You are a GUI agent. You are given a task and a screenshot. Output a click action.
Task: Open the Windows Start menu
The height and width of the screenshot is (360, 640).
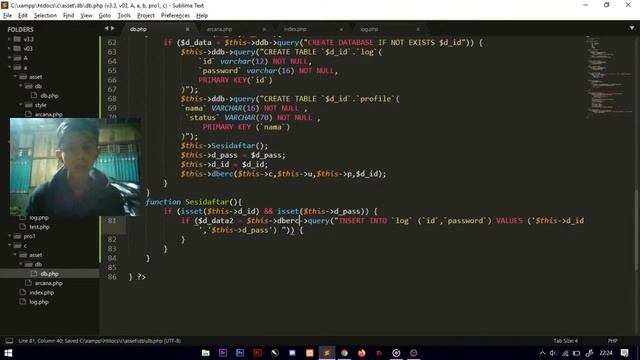(x=8, y=353)
